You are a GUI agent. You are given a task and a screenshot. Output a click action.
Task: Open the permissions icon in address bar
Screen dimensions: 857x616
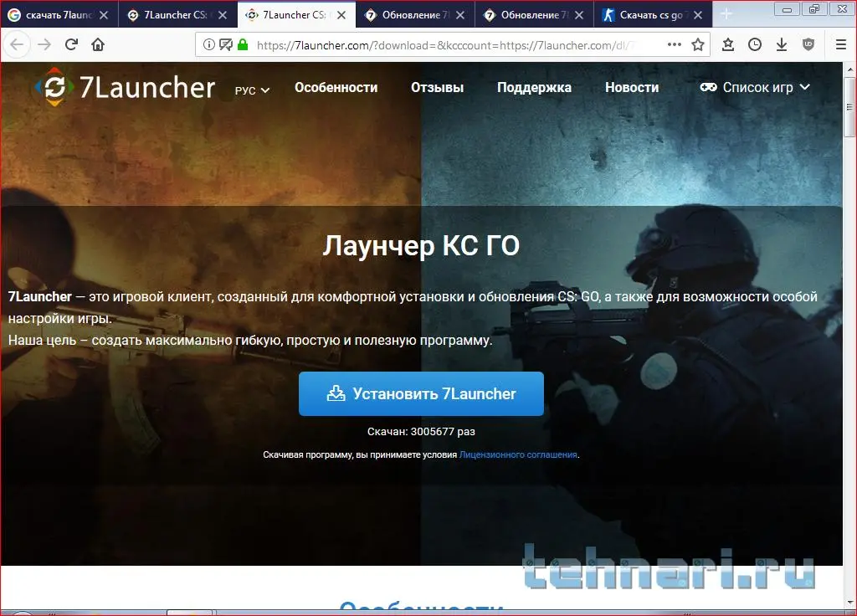(226, 45)
